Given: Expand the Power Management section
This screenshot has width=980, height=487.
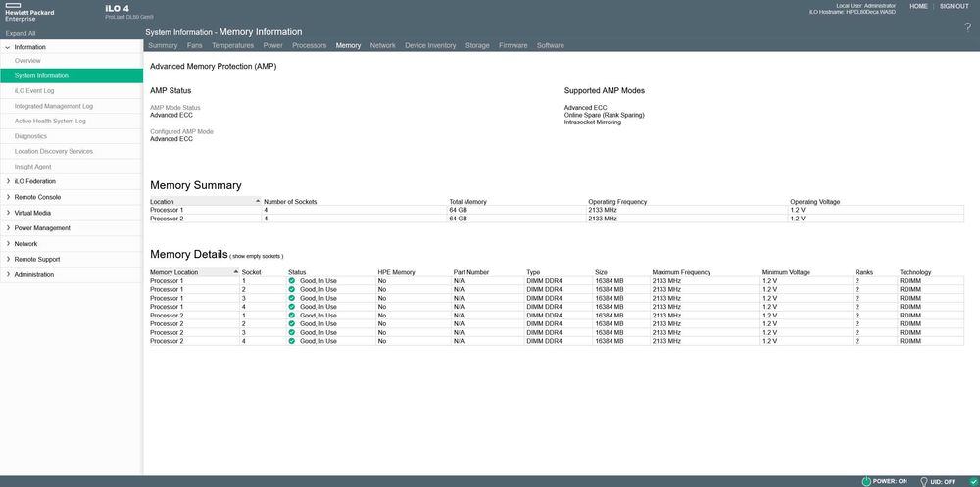Looking at the screenshot, I should click(8, 228).
